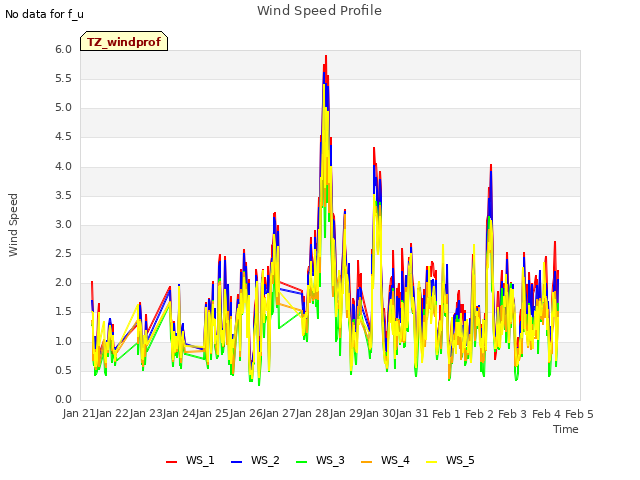Viewport: 640px width, 480px height.
Task: Click the 0.5 y-axis tick label
Action: click(63, 370)
